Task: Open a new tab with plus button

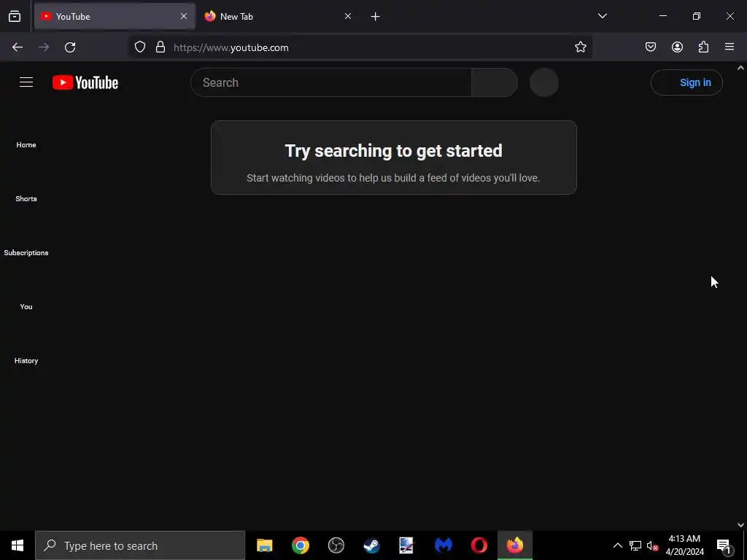Action: click(376, 17)
